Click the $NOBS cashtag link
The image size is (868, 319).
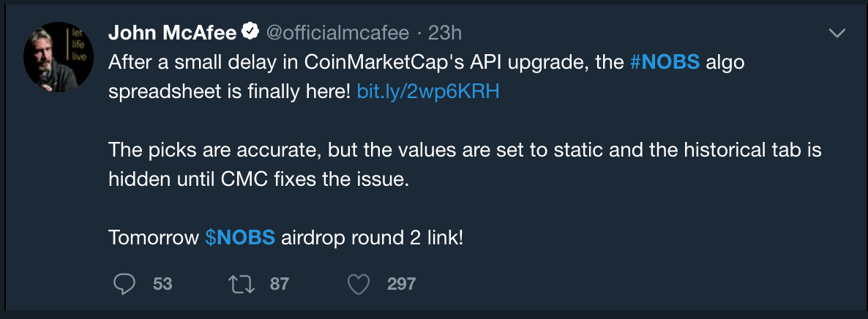[240, 238]
